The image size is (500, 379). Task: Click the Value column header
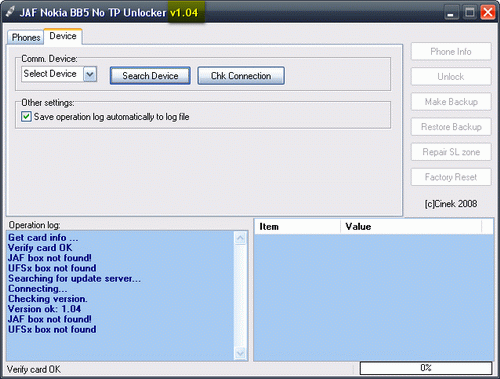pyautogui.click(x=411, y=227)
